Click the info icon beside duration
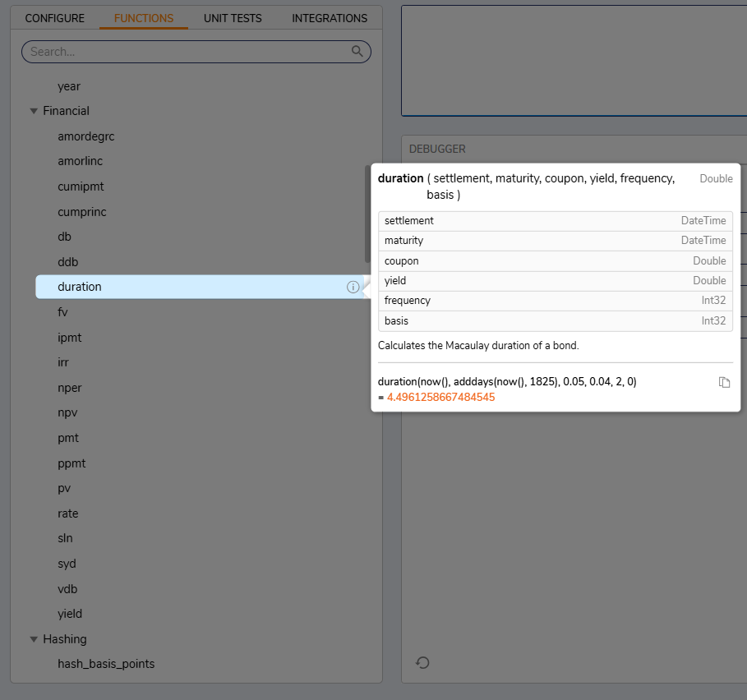 (x=353, y=287)
